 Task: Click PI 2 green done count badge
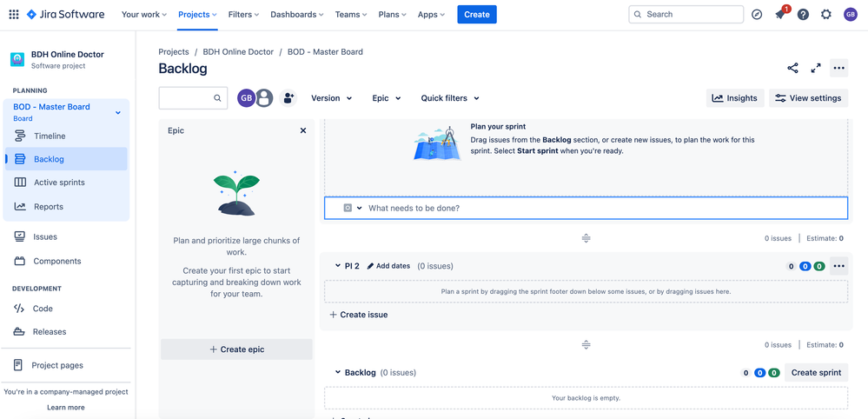[x=818, y=266]
